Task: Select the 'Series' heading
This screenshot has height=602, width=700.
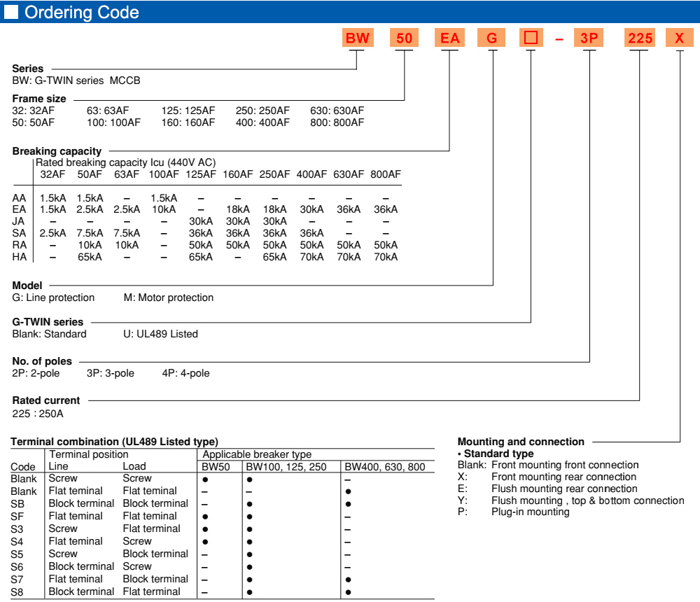Action: [28, 69]
